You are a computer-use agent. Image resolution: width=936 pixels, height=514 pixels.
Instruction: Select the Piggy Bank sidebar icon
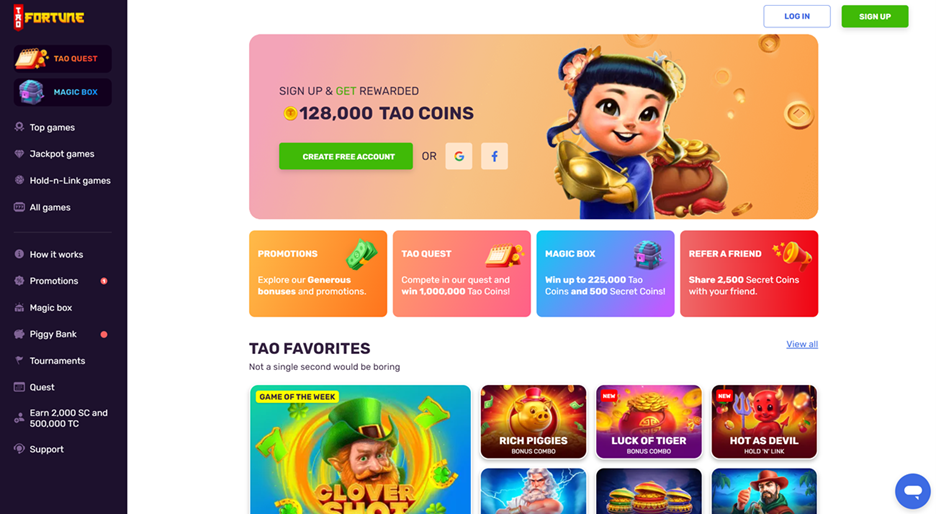click(x=19, y=334)
